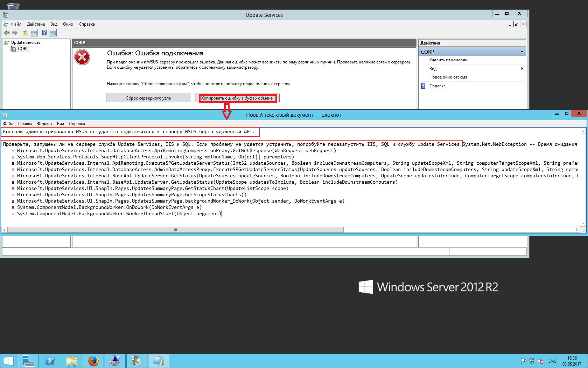Open Вид menu in Update Services
The image size is (588, 368).
pyautogui.click(x=54, y=24)
